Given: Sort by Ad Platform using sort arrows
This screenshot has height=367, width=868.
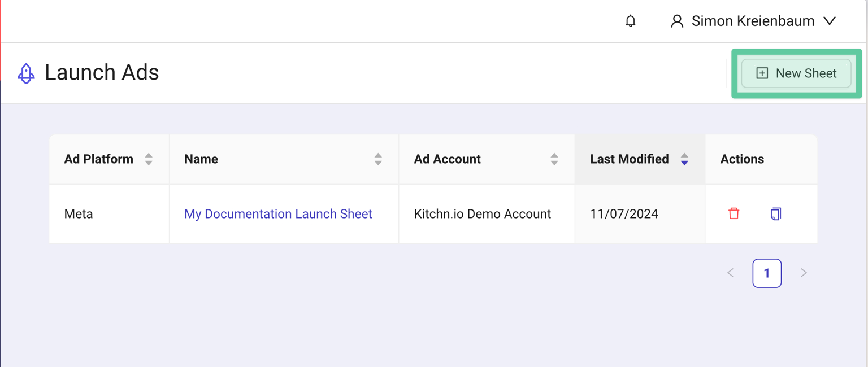Looking at the screenshot, I should coord(149,159).
